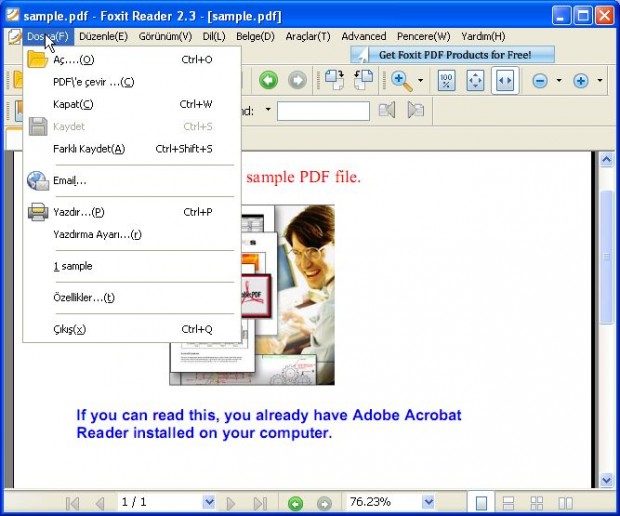Open the Düzenle(E) menu
The image size is (620, 516).
click(104, 36)
